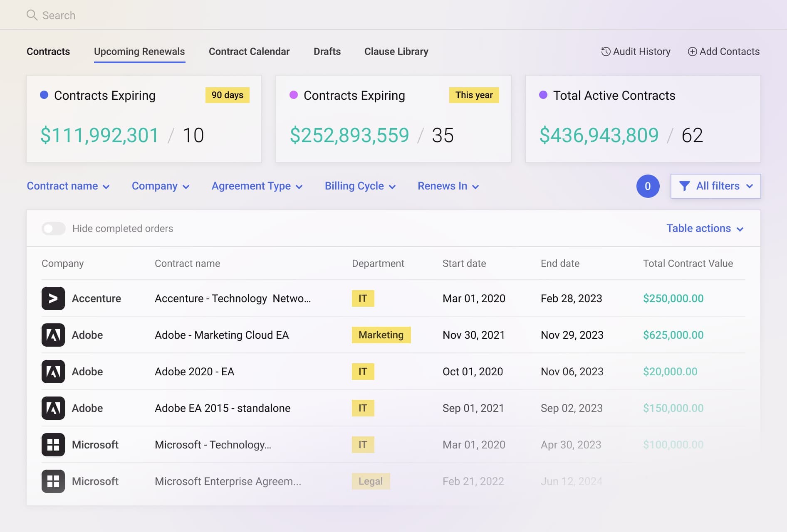Click the Microsoft logo beside Technology contract
The height and width of the screenshot is (532, 787).
[x=53, y=444]
